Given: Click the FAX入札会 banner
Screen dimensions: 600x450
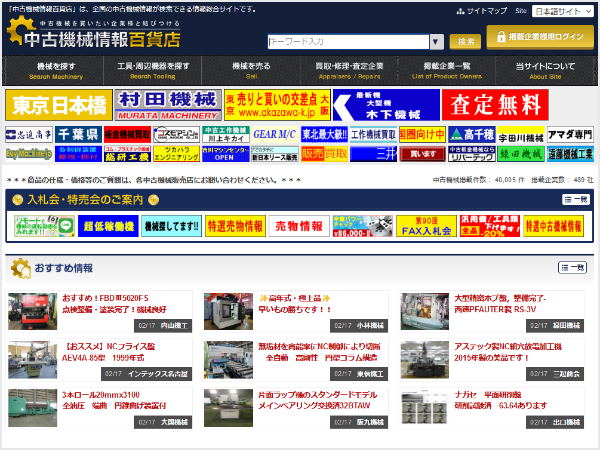Looking at the screenshot, I should pos(426,226).
